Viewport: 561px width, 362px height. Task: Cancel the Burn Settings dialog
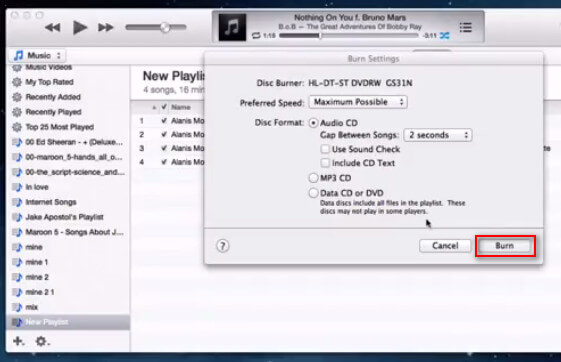coord(445,246)
